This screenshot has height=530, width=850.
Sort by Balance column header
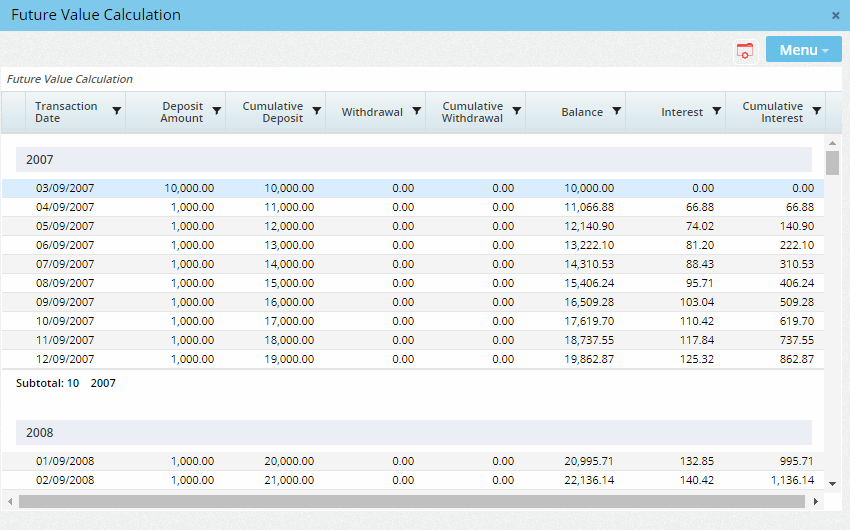(581, 112)
